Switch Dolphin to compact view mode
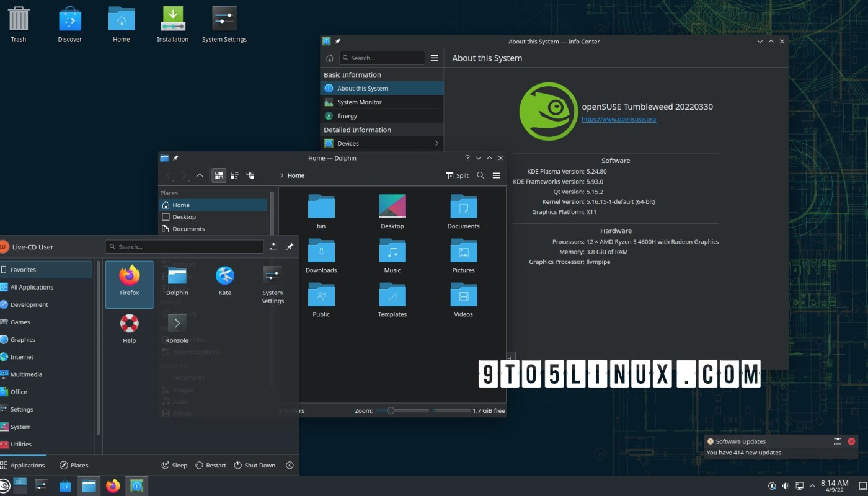 (235, 175)
